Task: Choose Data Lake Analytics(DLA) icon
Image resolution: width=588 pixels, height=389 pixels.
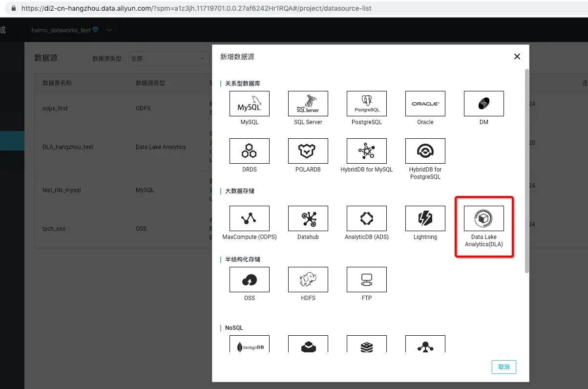Action: tap(484, 218)
